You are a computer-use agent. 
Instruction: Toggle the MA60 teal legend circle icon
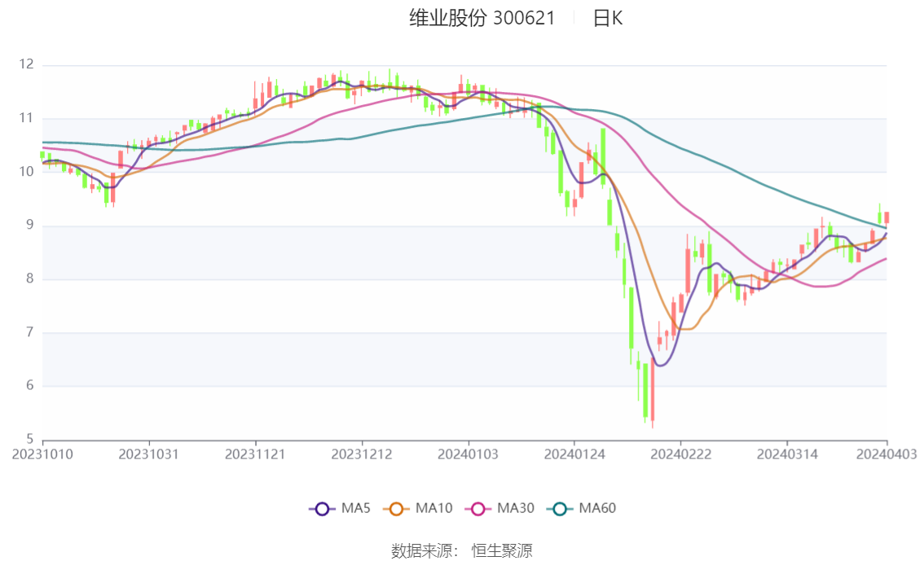(x=560, y=509)
